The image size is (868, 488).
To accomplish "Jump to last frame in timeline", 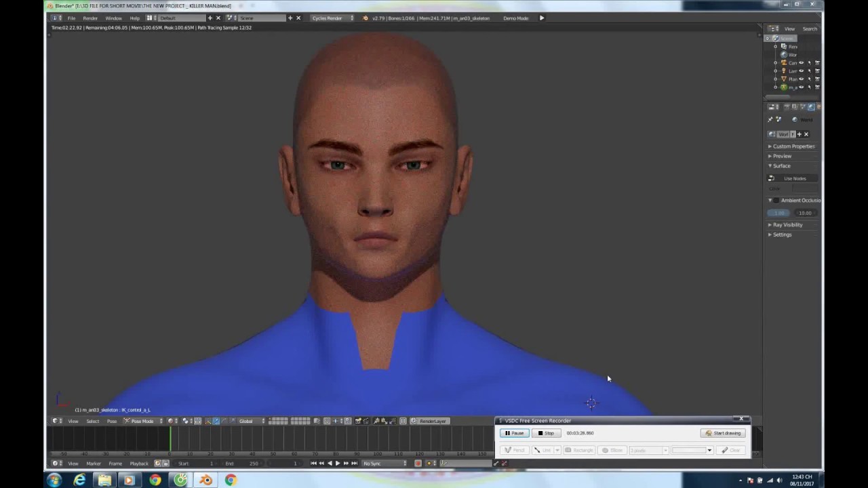I will pos(354,464).
